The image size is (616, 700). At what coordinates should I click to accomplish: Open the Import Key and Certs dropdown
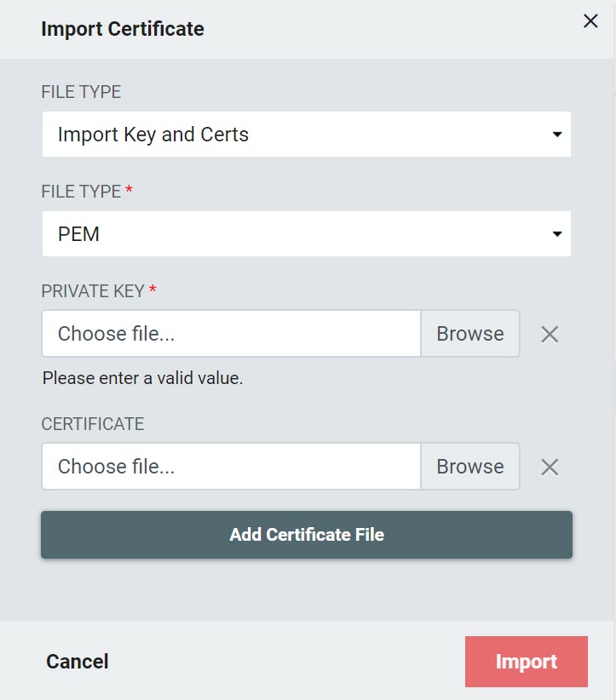pyautogui.click(x=307, y=134)
